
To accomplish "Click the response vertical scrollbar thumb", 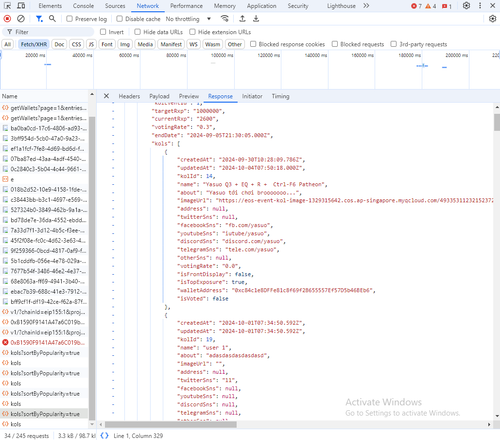I will [497, 122].
